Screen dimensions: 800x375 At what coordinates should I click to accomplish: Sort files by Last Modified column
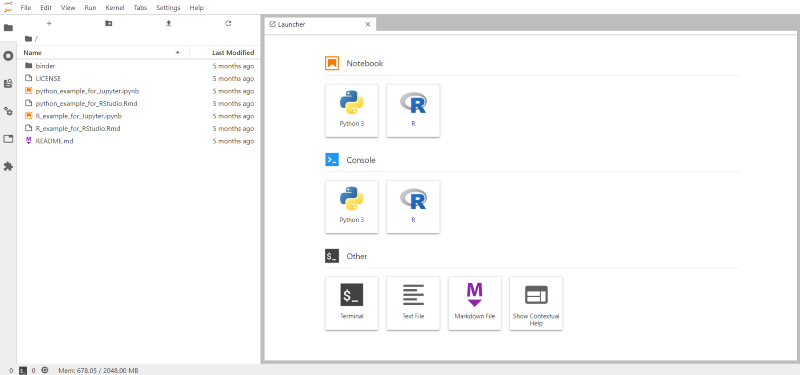tap(225, 53)
